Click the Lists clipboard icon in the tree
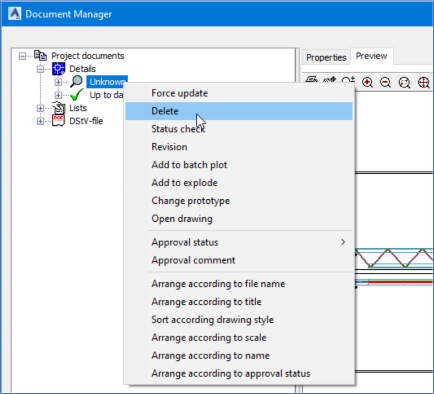Viewport: 434px width, 394px height. [x=59, y=108]
